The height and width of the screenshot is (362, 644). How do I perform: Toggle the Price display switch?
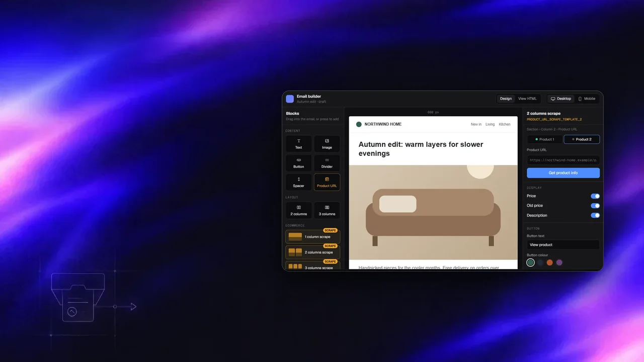pos(595,196)
